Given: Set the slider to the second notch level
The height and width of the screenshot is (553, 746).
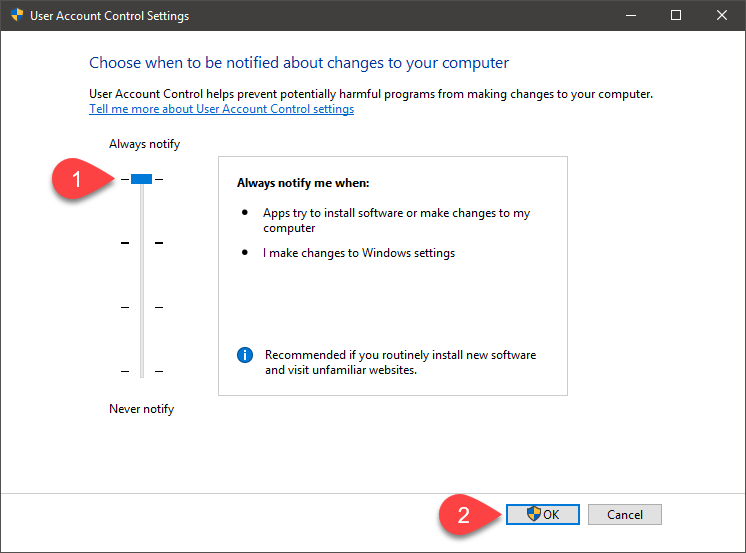Looking at the screenshot, I should [x=142, y=243].
